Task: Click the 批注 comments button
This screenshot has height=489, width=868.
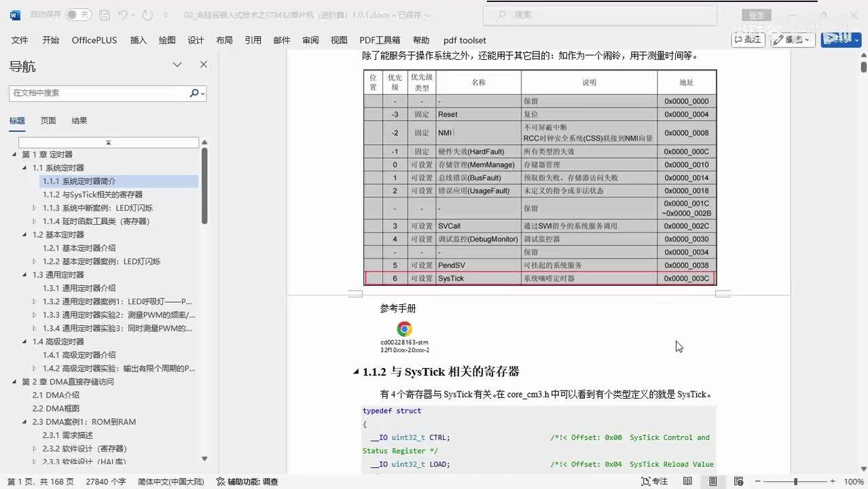Action: point(748,39)
